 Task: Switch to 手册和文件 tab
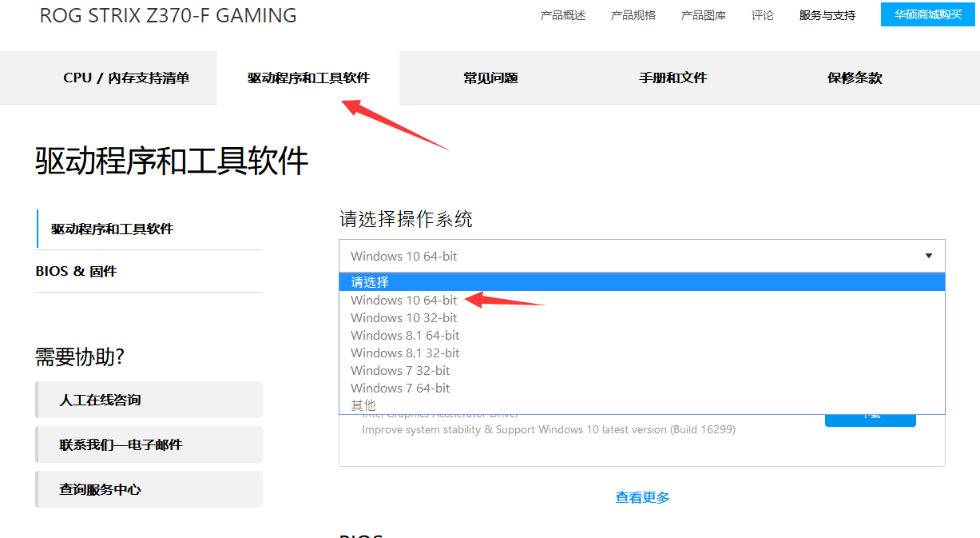(x=673, y=78)
